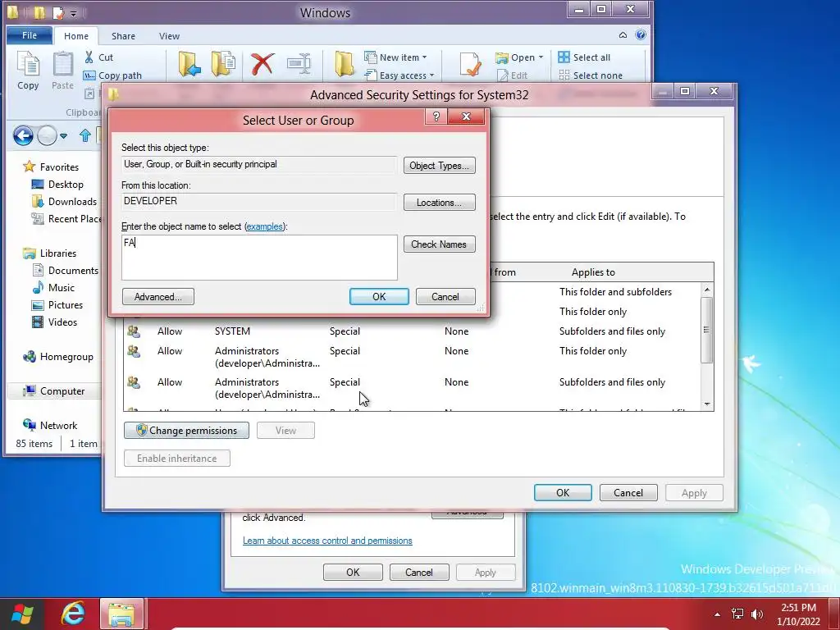840x630 pixels.
Task: Open Explorer Help question mark icon
Action: coord(640,34)
